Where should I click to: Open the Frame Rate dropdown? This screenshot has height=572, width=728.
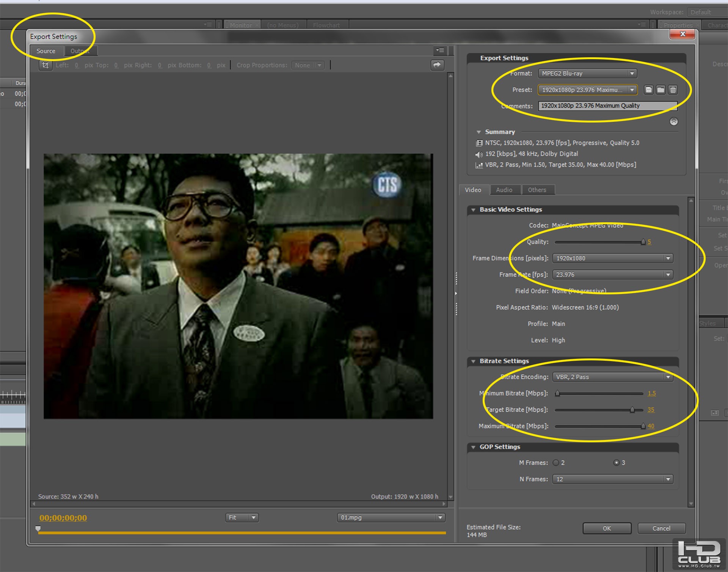point(612,275)
